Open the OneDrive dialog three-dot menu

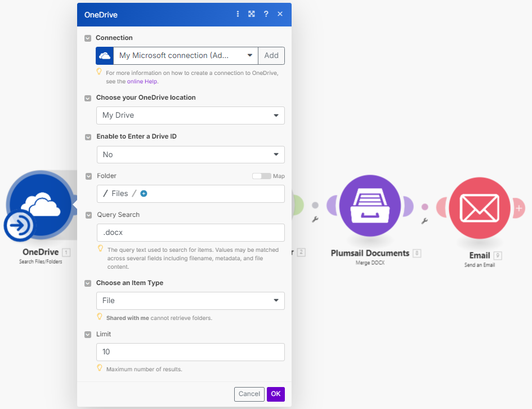tap(238, 14)
